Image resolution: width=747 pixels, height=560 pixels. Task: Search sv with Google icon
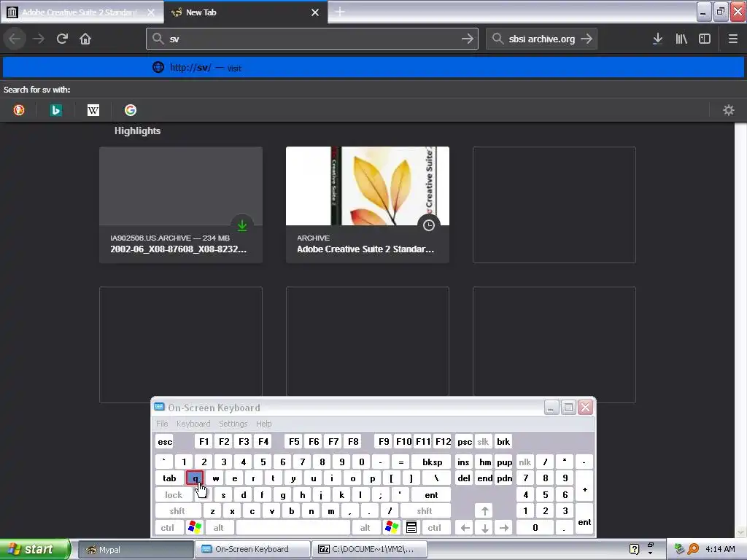click(x=131, y=110)
